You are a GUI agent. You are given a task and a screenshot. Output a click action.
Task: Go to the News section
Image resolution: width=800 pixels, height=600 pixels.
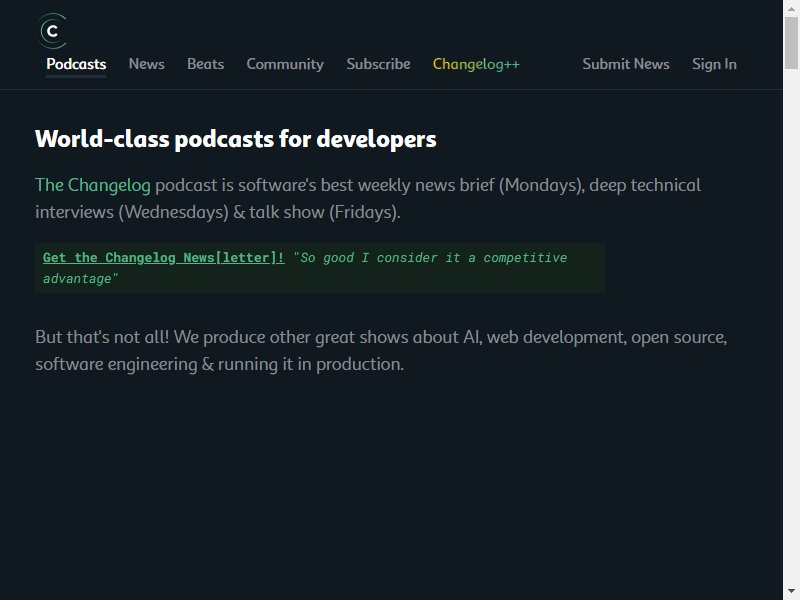click(x=146, y=64)
